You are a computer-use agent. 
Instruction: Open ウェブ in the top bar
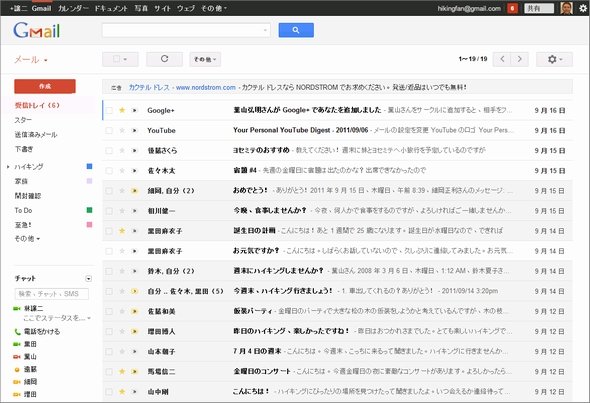(x=186, y=8)
